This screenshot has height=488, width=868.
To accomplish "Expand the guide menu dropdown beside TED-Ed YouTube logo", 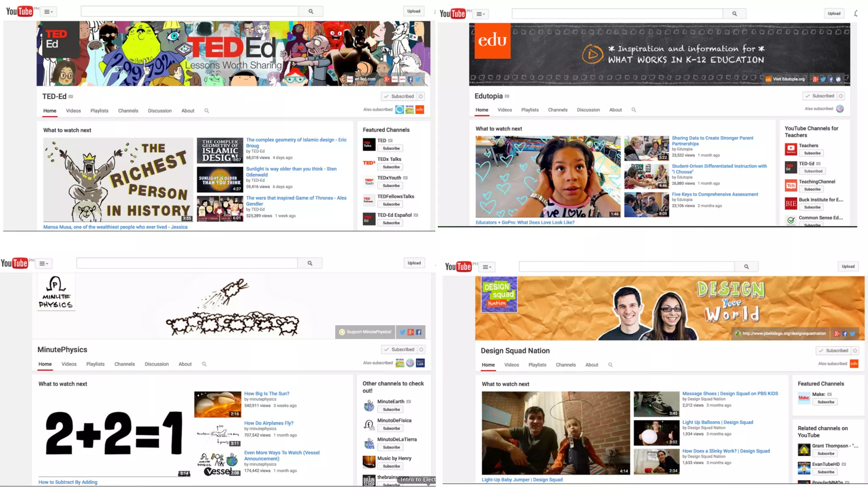I will [x=49, y=12].
